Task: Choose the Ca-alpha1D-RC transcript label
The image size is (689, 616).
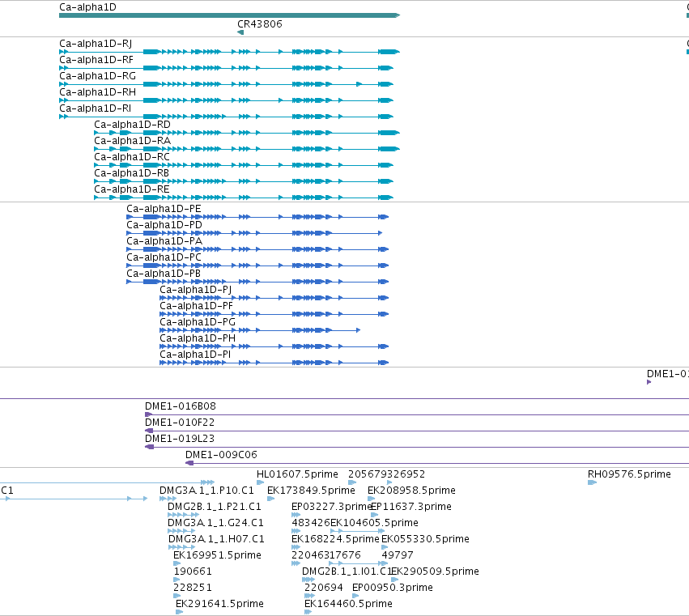Action: 132,157
